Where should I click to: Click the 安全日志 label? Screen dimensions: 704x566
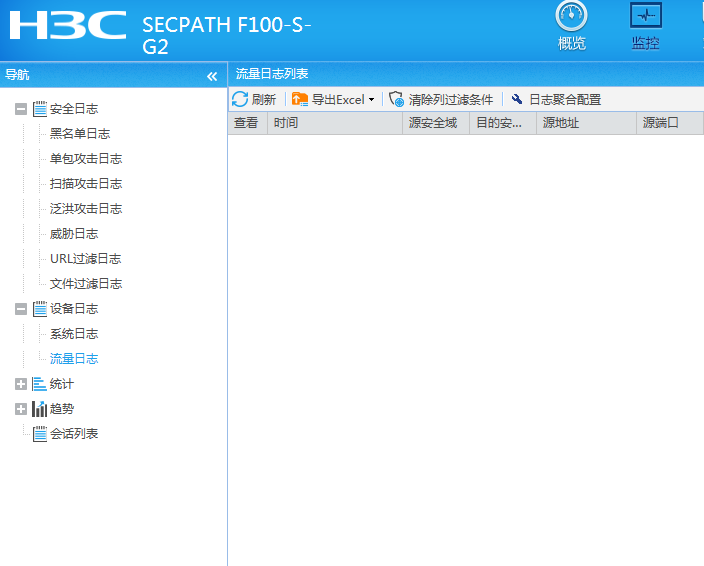tap(74, 109)
